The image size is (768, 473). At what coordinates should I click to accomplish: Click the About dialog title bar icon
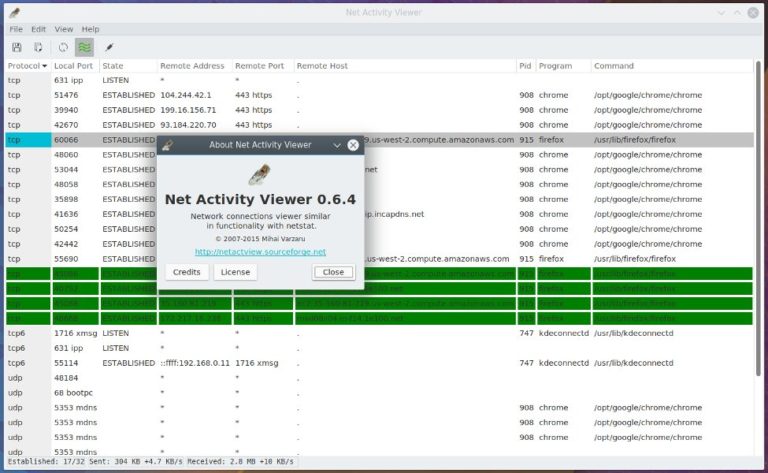point(169,145)
